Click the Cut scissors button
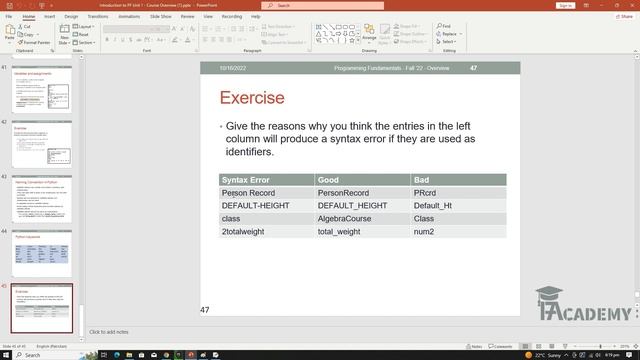 coord(24,27)
